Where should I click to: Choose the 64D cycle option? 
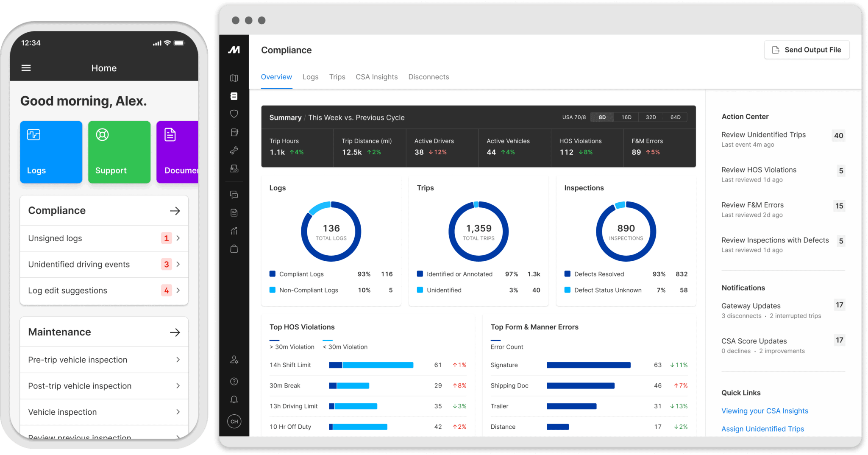(675, 117)
